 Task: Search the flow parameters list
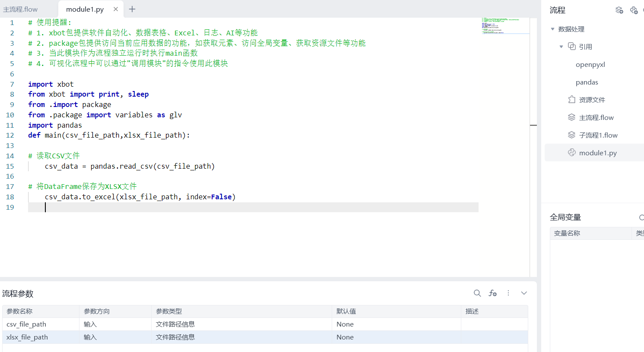click(477, 293)
